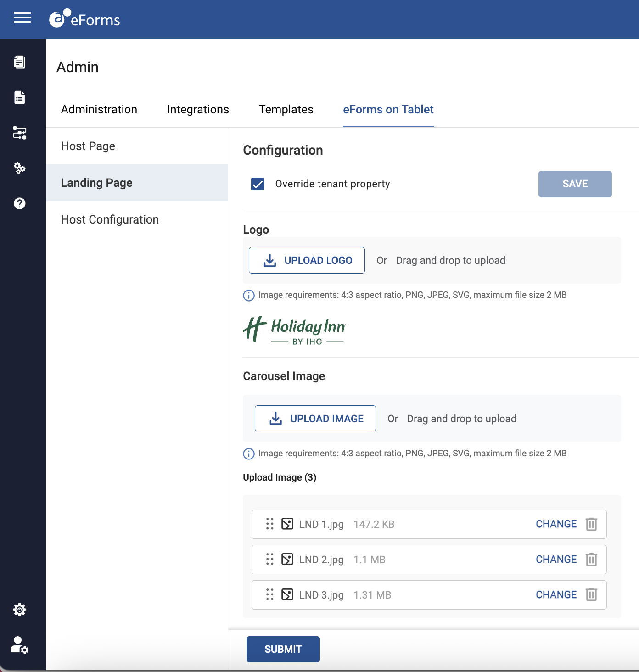Image resolution: width=639 pixels, height=672 pixels.
Task: Uncheck Override tenant property checkbox
Action: (x=258, y=184)
